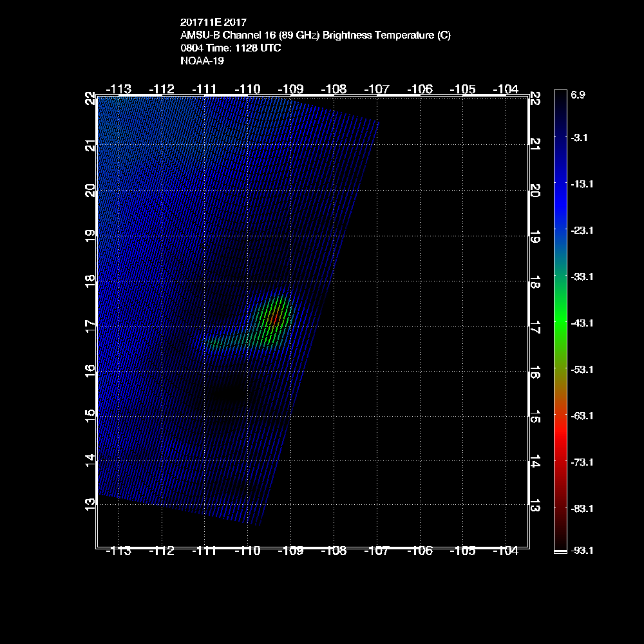Click the -53.1 colorbar value label
This screenshot has width=644, height=644.
[584, 369]
